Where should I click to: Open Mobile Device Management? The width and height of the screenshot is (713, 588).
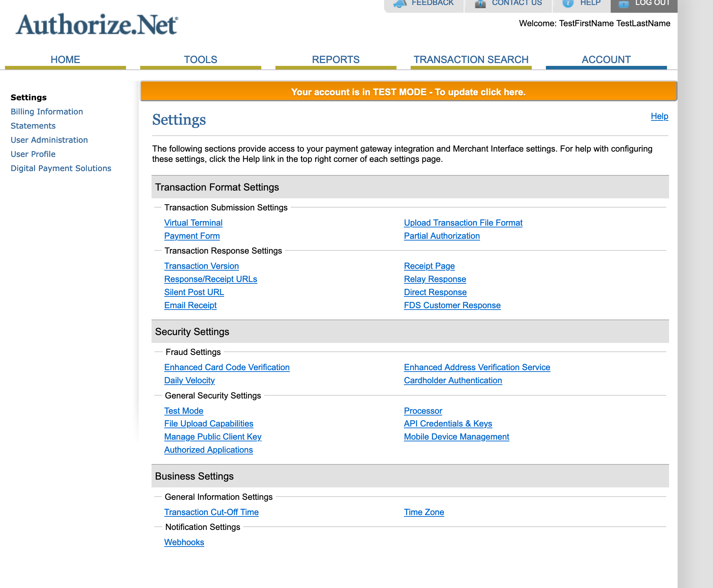click(x=457, y=437)
